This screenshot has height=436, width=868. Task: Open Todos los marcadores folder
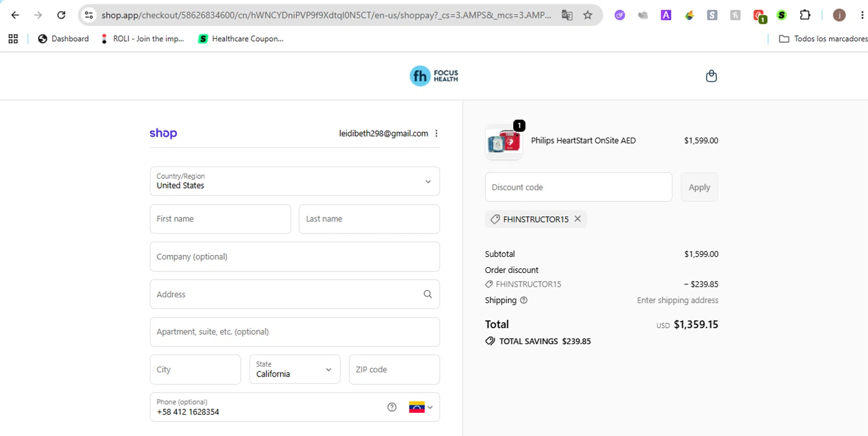click(x=823, y=39)
